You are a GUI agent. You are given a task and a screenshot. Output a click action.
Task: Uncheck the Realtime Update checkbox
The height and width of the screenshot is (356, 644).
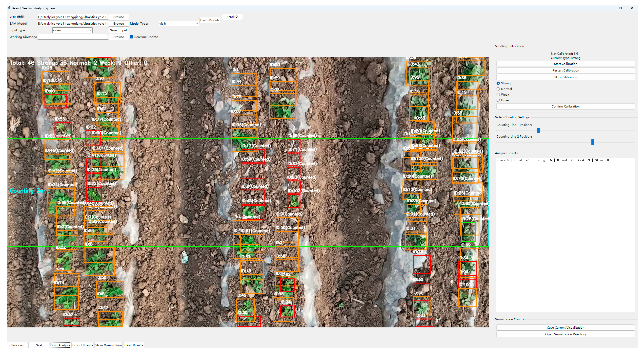pyautogui.click(x=132, y=37)
